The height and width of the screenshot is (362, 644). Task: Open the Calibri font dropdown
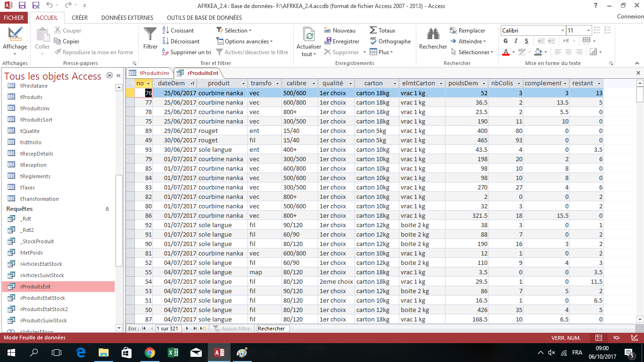(x=562, y=31)
